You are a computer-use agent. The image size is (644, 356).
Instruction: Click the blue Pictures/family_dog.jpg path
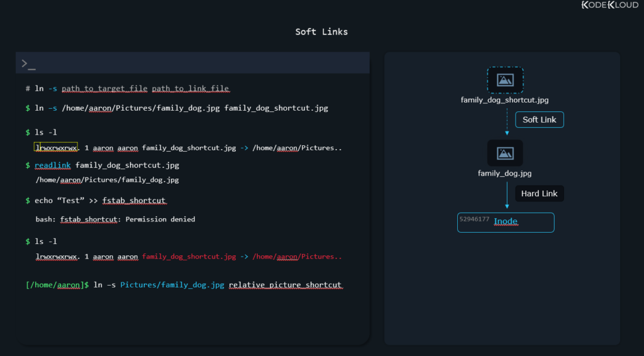[172, 285]
